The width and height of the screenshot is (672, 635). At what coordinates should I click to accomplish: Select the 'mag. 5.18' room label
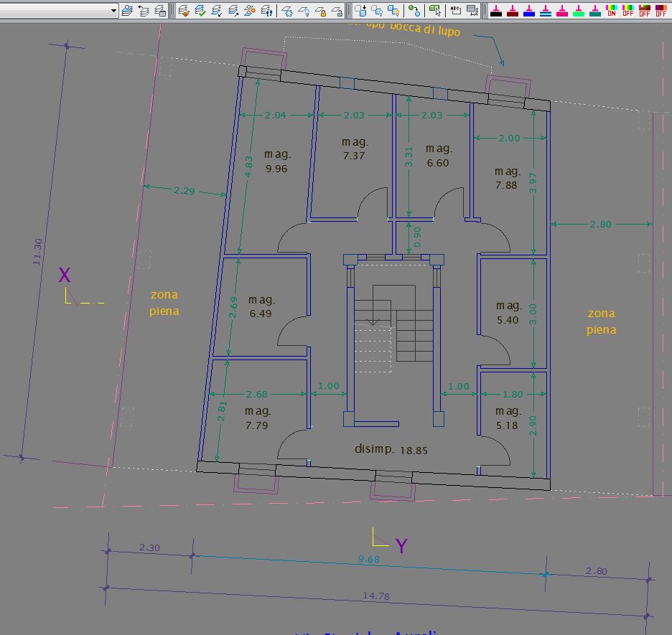point(508,418)
